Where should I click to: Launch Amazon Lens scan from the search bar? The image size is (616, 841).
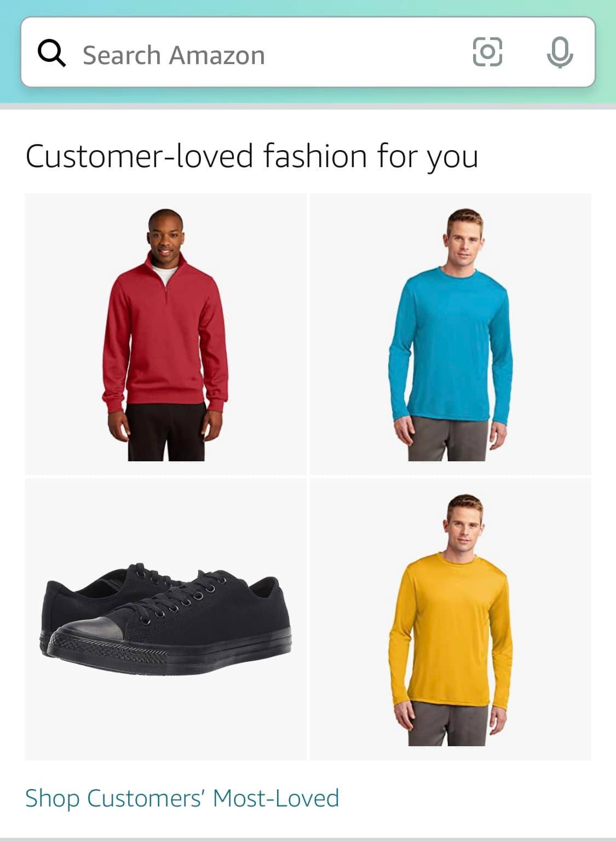click(x=487, y=52)
